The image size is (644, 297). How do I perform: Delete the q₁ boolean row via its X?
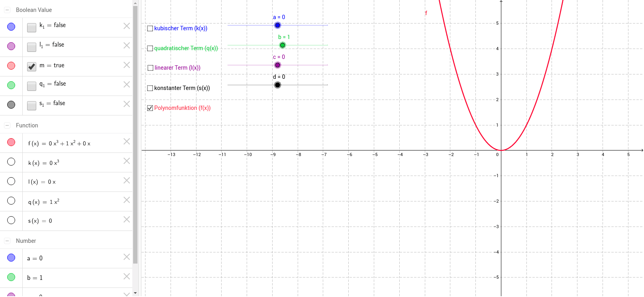(127, 84)
